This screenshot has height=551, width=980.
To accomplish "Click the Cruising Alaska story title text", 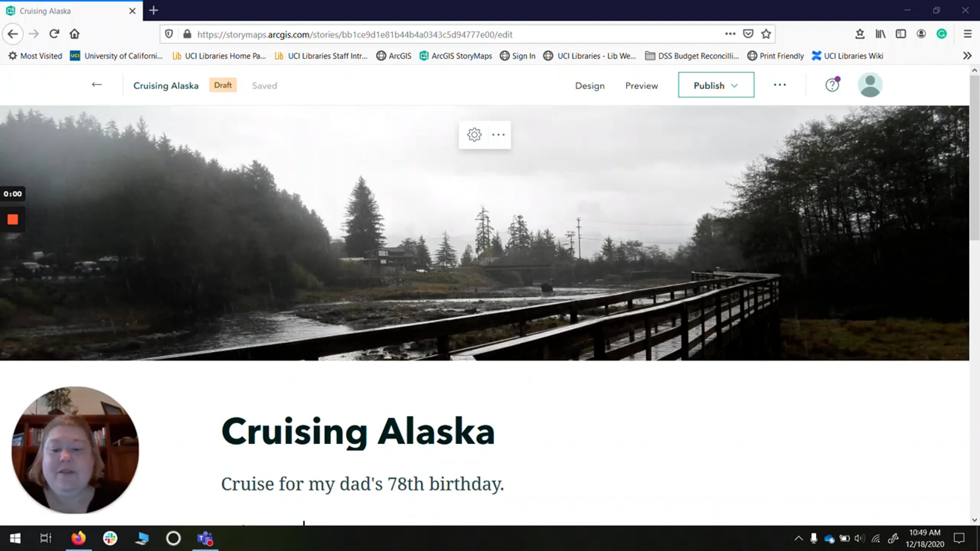I will pos(358,432).
